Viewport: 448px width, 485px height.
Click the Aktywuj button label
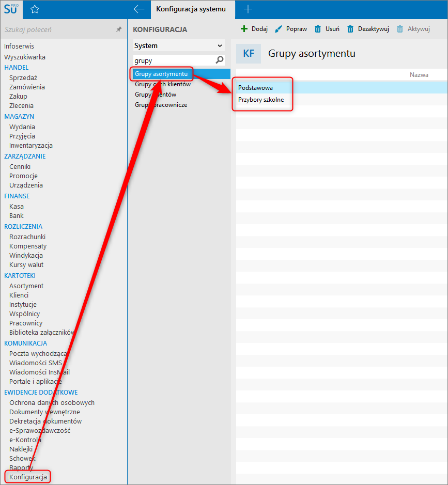[x=419, y=29]
